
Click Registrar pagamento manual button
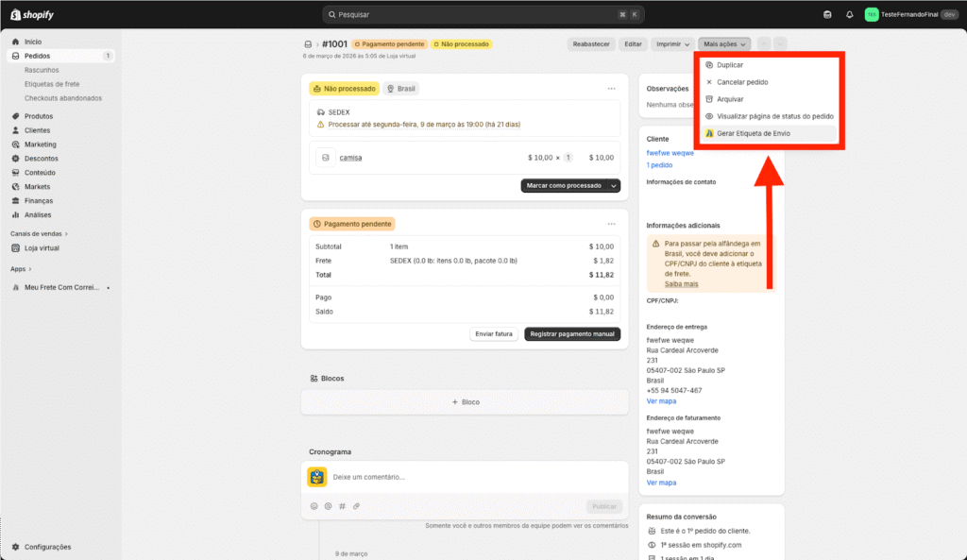[x=572, y=333]
